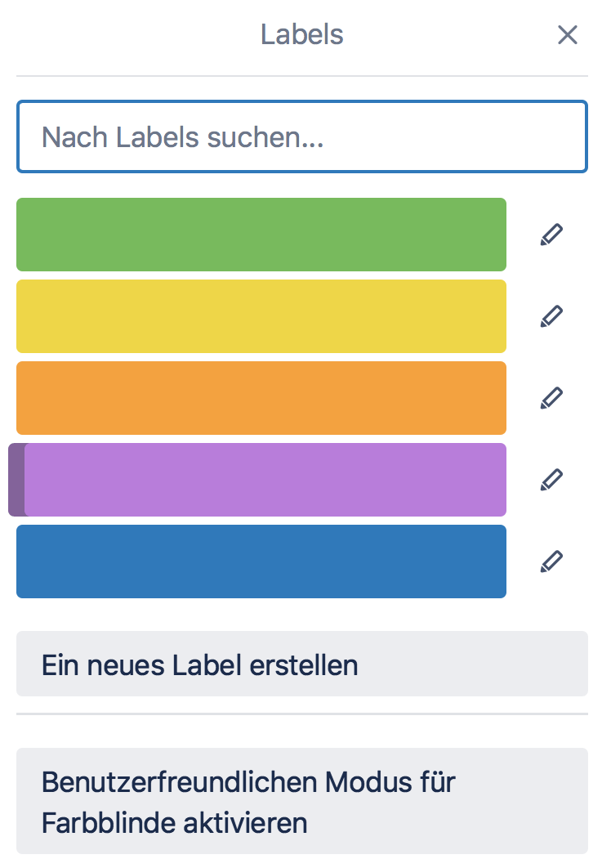The image size is (611, 868).
Task: Toggle the orange label on the card
Action: 261,398
